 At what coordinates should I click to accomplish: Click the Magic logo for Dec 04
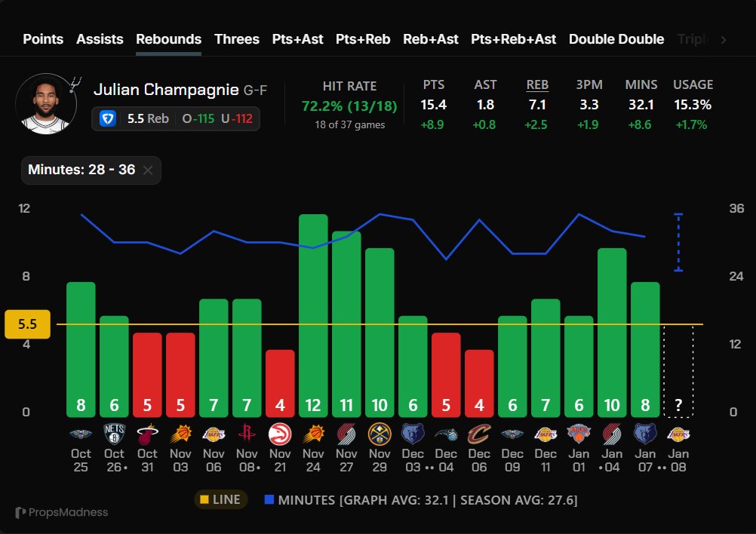tap(446, 434)
